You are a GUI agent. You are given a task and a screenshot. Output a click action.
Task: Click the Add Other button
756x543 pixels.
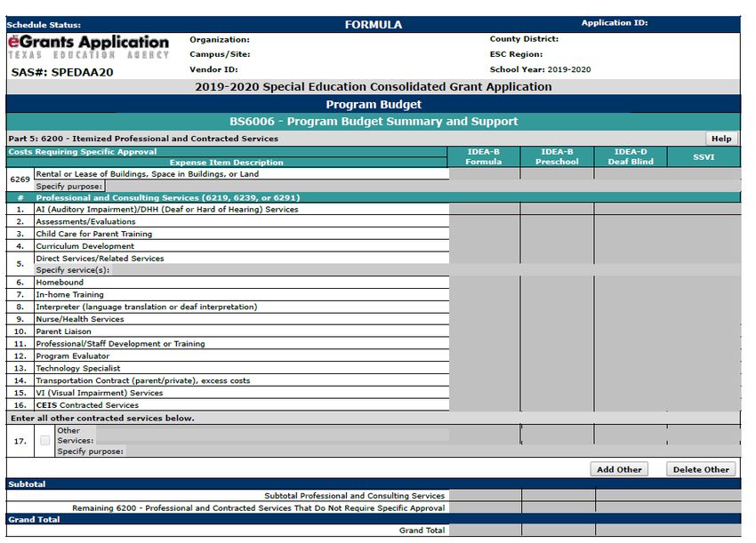[619, 469]
